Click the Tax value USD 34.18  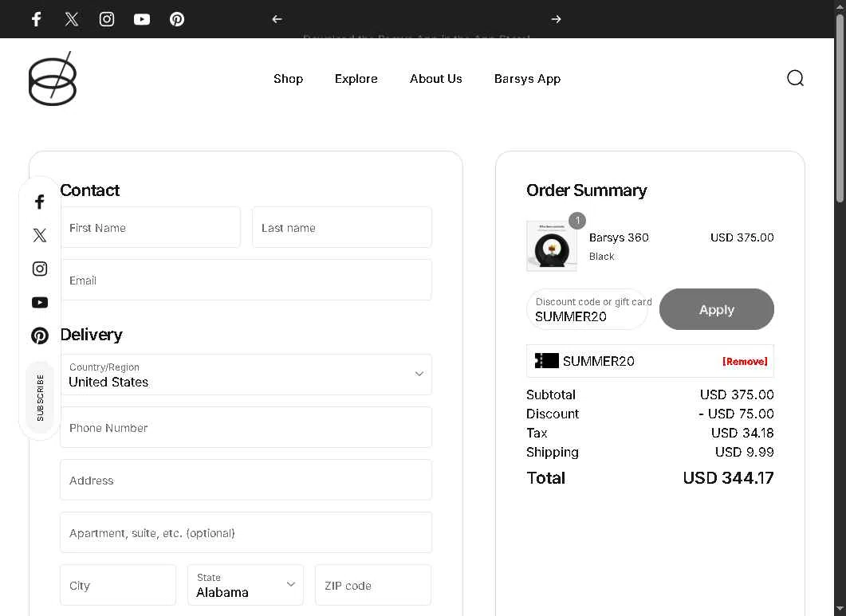click(x=742, y=433)
